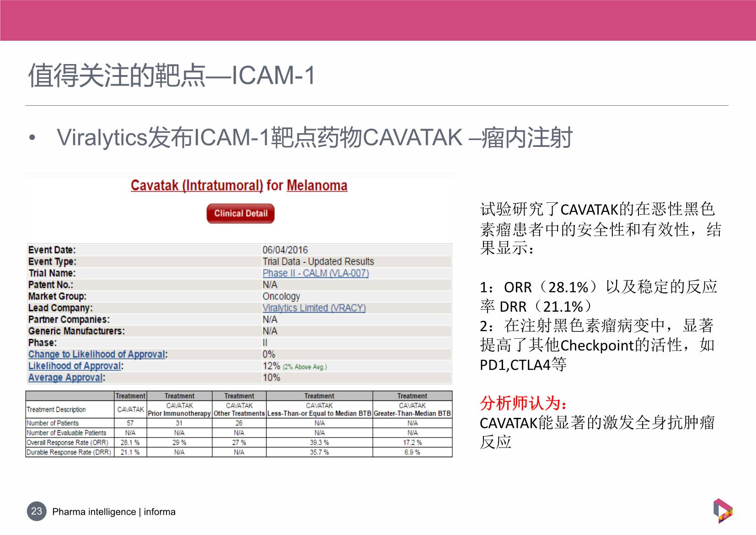Open the Phase II - CALM (VLA-007) link
The height and width of the screenshot is (535, 756).
316,273
